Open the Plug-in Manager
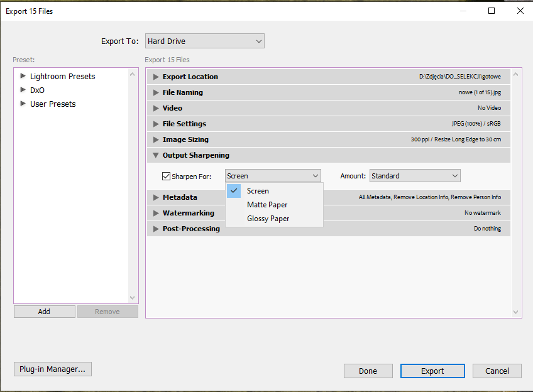Viewport: 533px width, 392px height. 53,369
